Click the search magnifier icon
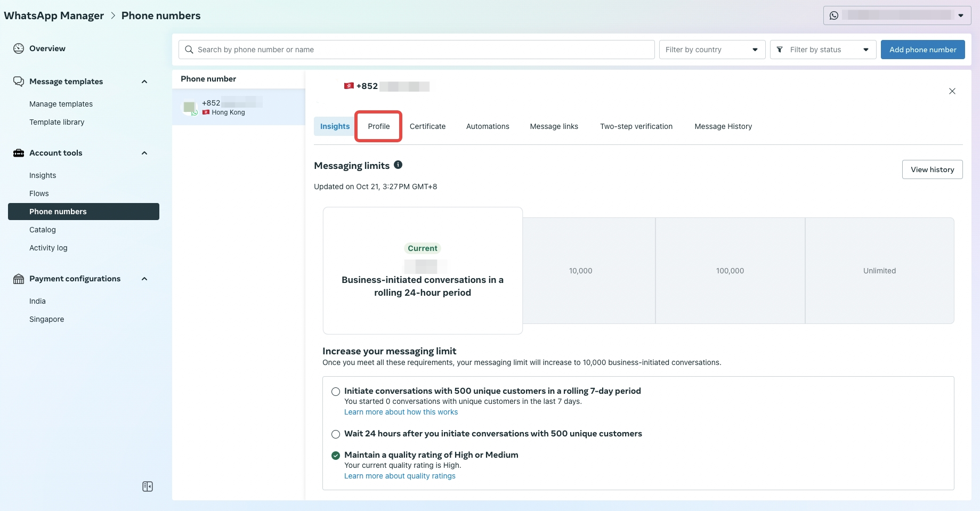The width and height of the screenshot is (980, 511). [x=189, y=50]
